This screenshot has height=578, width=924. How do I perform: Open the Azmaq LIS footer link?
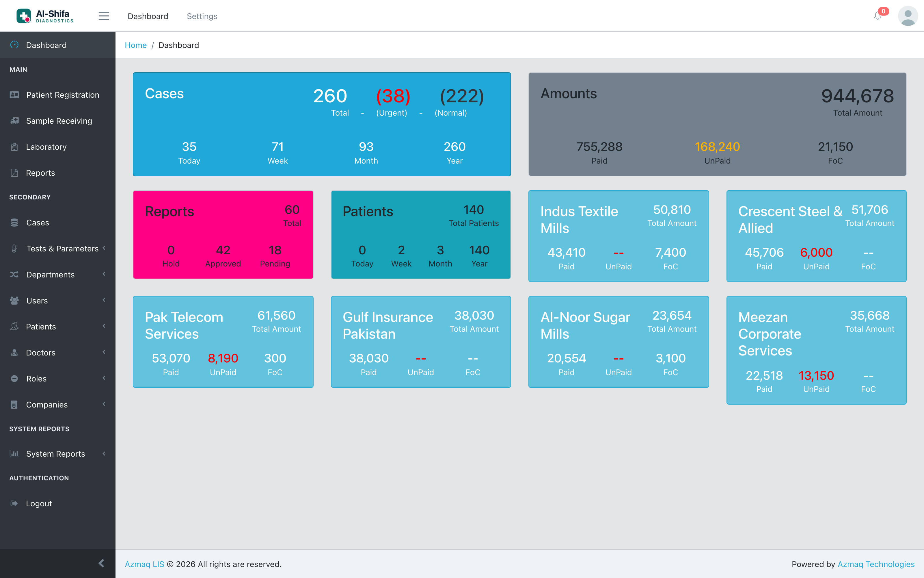point(144,564)
